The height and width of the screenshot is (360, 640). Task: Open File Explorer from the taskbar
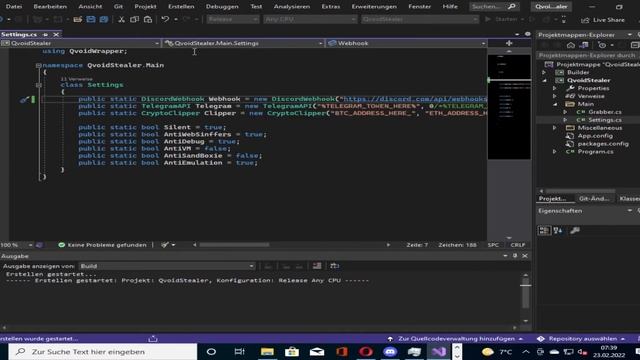tap(267, 351)
